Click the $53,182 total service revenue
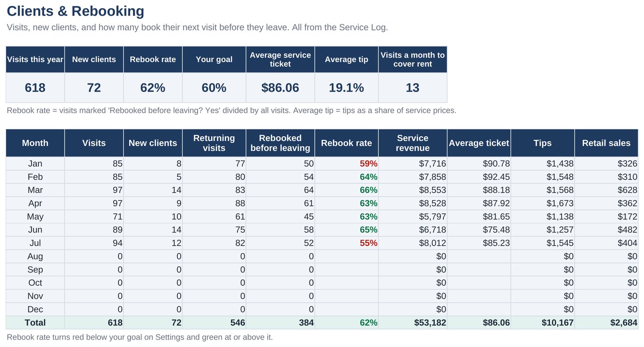Screen dimensions: 644x347 click(x=413, y=323)
